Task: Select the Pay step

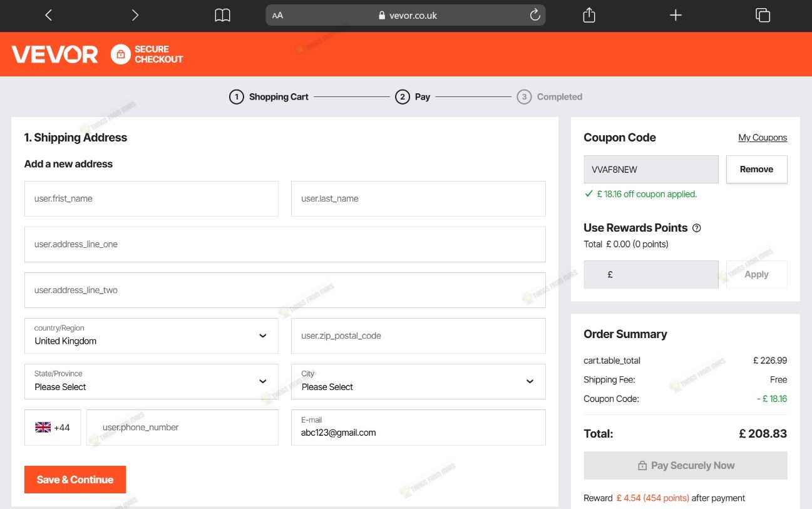Action: tap(413, 97)
